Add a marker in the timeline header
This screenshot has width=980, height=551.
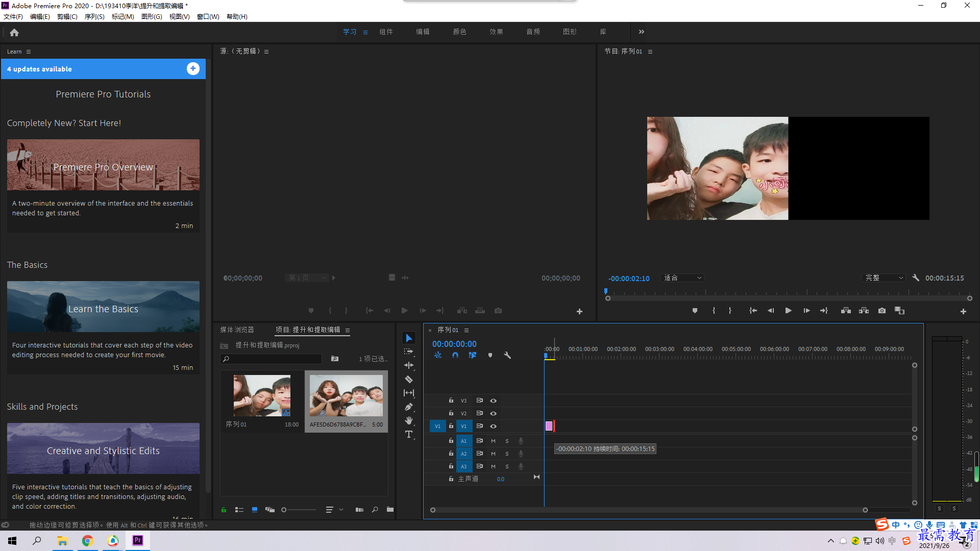pyautogui.click(x=490, y=355)
